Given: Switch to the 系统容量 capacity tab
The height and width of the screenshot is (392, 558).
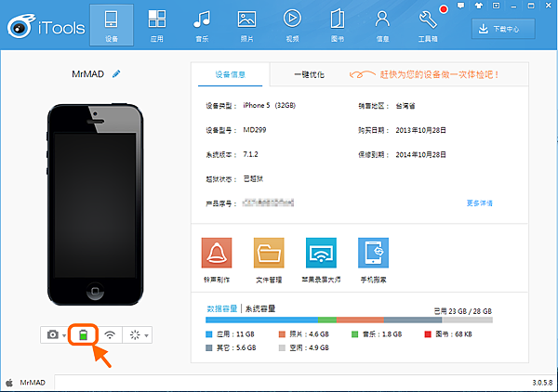Looking at the screenshot, I should 260,308.
